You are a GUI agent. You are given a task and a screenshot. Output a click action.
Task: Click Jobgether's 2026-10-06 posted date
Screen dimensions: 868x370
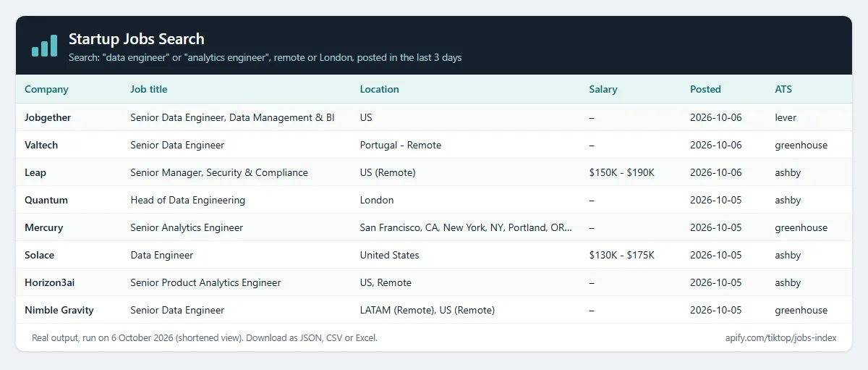point(716,117)
